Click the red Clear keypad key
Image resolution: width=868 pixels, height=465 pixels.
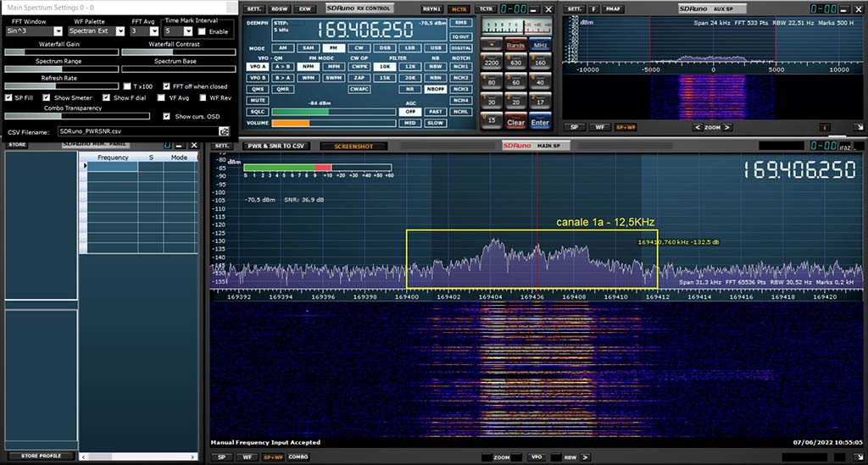click(516, 121)
